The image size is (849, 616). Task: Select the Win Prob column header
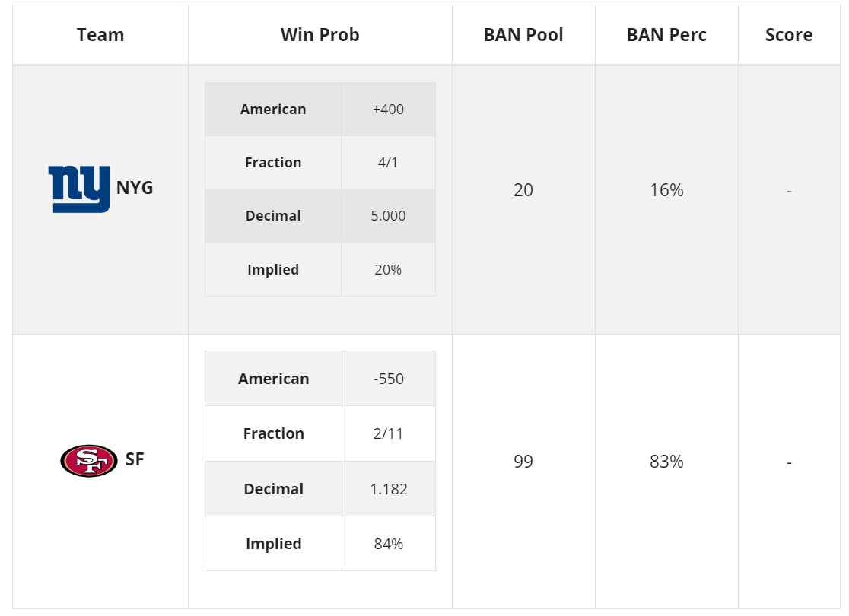coord(320,35)
